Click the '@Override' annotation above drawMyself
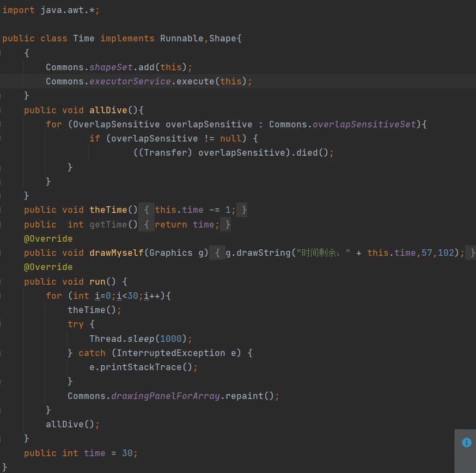 pos(48,239)
